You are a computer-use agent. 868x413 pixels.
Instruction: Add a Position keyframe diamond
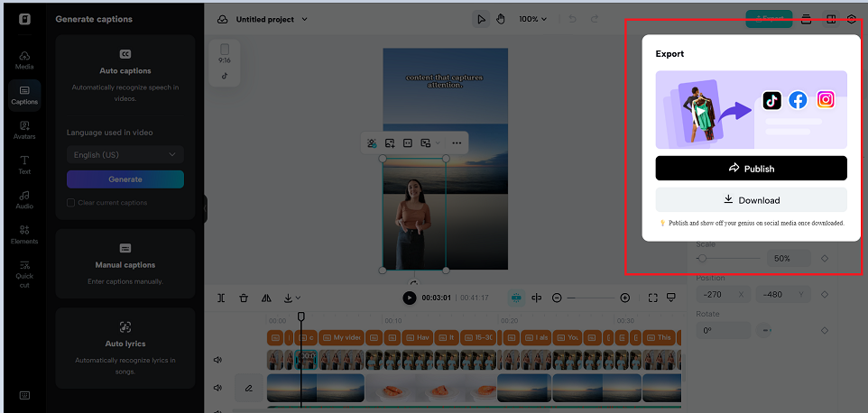click(x=825, y=295)
